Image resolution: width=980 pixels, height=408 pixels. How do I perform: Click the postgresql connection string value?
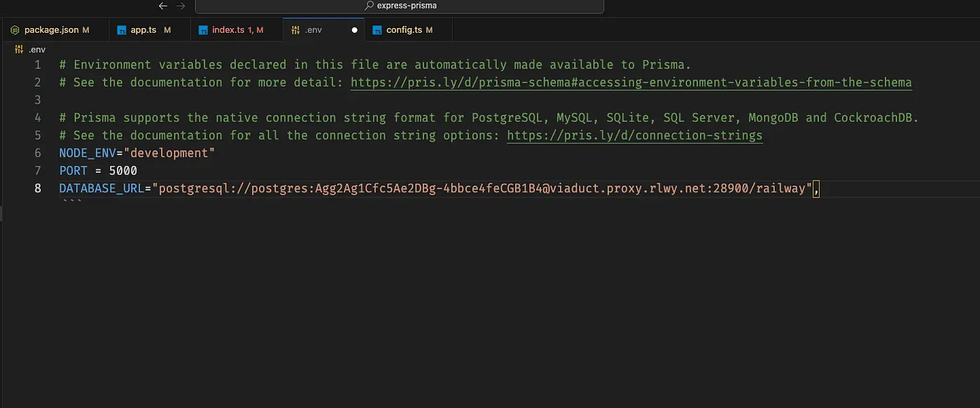pyautogui.click(x=482, y=188)
